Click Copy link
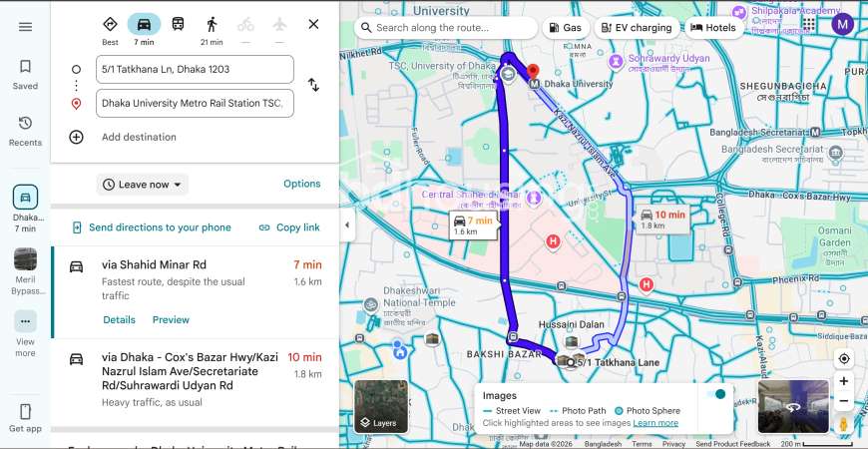868x449 pixels. (289, 227)
